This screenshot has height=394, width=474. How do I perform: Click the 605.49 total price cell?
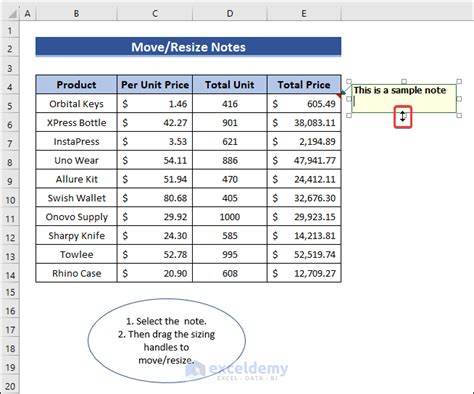[304, 104]
